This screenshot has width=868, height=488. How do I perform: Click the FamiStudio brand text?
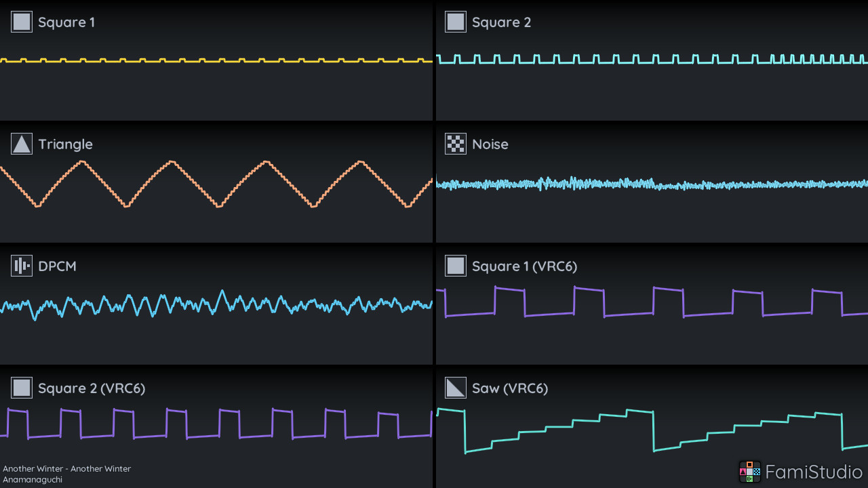click(814, 472)
